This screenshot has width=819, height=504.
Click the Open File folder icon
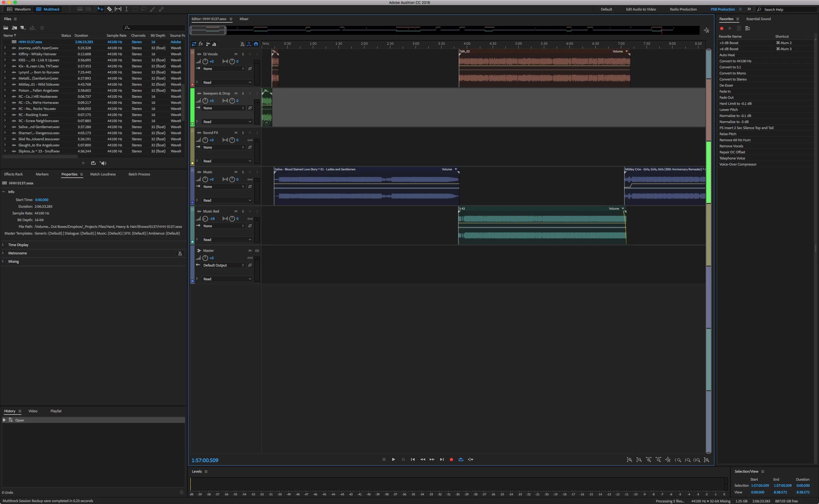pos(6,28)
